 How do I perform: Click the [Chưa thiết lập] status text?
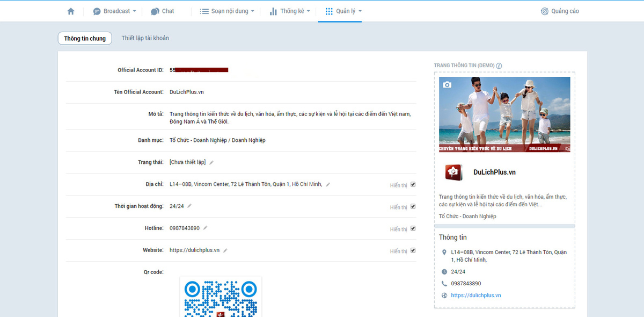[188, 162]
